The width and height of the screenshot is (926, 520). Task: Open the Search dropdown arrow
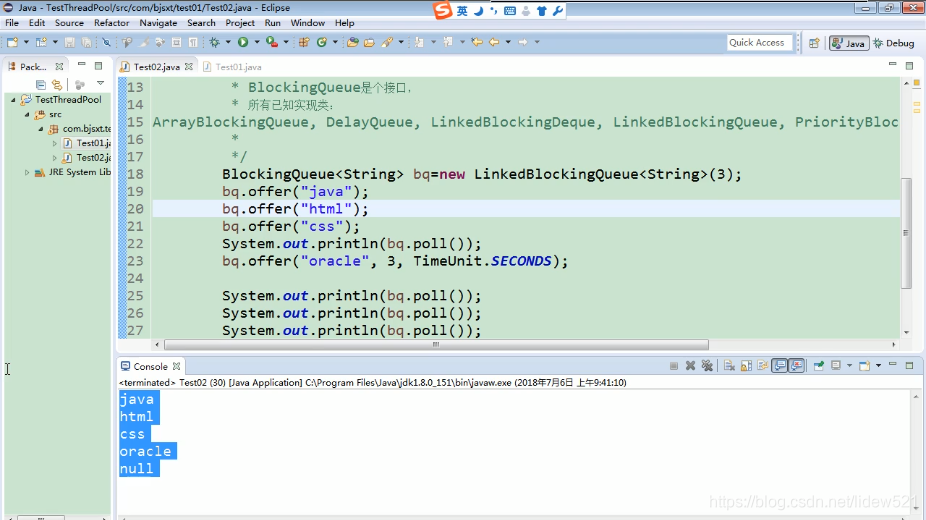point(401,42)
